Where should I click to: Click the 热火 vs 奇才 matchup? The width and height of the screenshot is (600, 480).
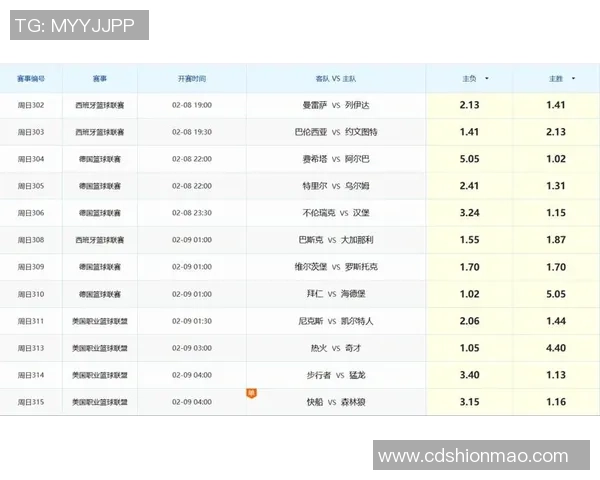(336, 348)
